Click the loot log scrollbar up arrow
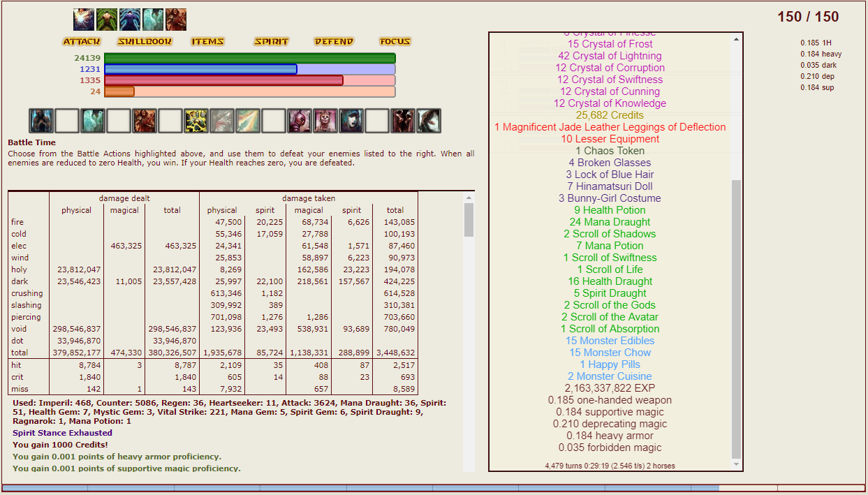The height and width of the screenshot is (495, 868). pos(736,39)
